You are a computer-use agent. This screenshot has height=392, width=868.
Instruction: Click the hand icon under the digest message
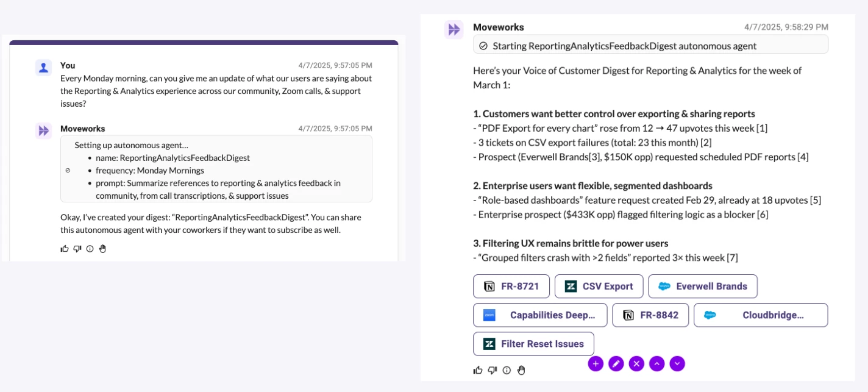click(x=521, y=370)
